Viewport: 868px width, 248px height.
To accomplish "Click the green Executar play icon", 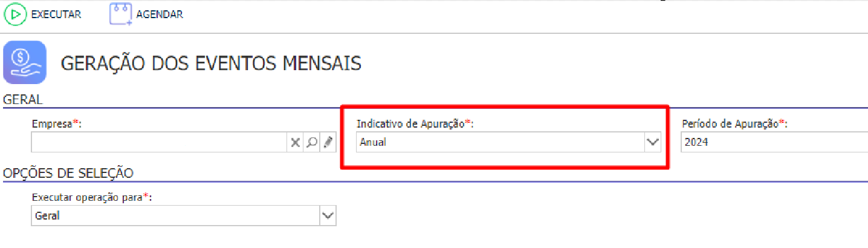I will coord(16,14).
